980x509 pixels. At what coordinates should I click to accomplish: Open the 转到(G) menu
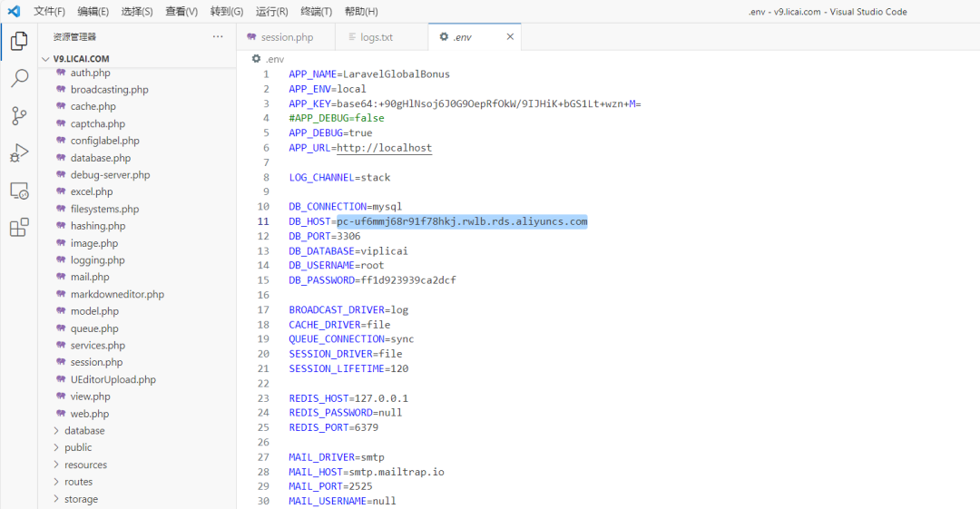coord(227,11)
